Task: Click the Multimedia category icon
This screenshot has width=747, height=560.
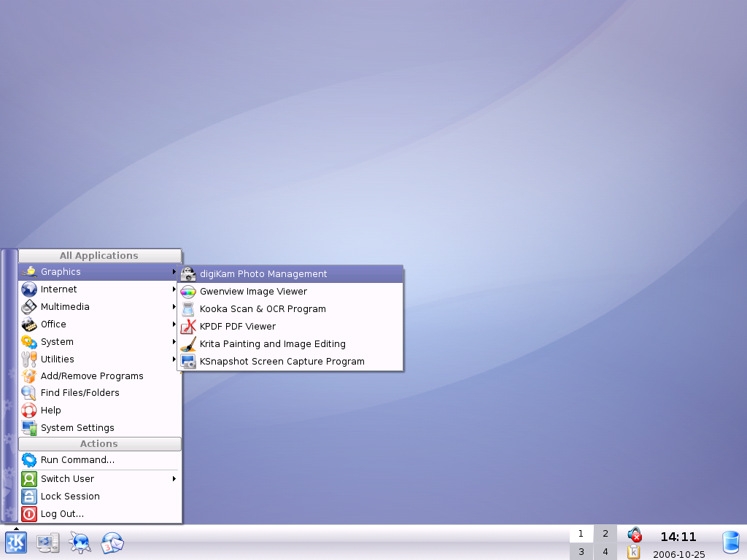Action: (x=29, y=307)
